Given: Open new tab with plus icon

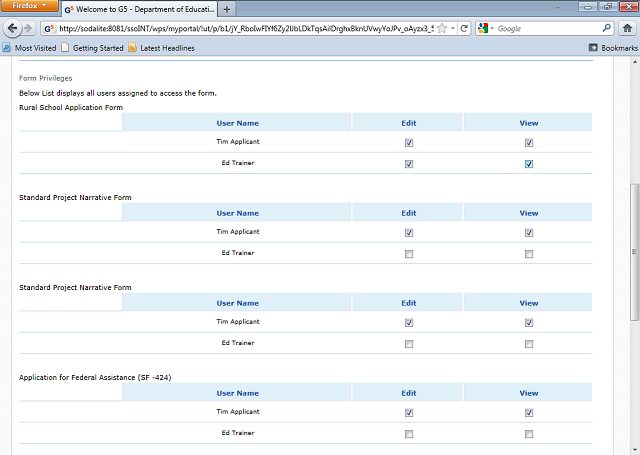Looking at the screenshot, I should tap(227, 8).
